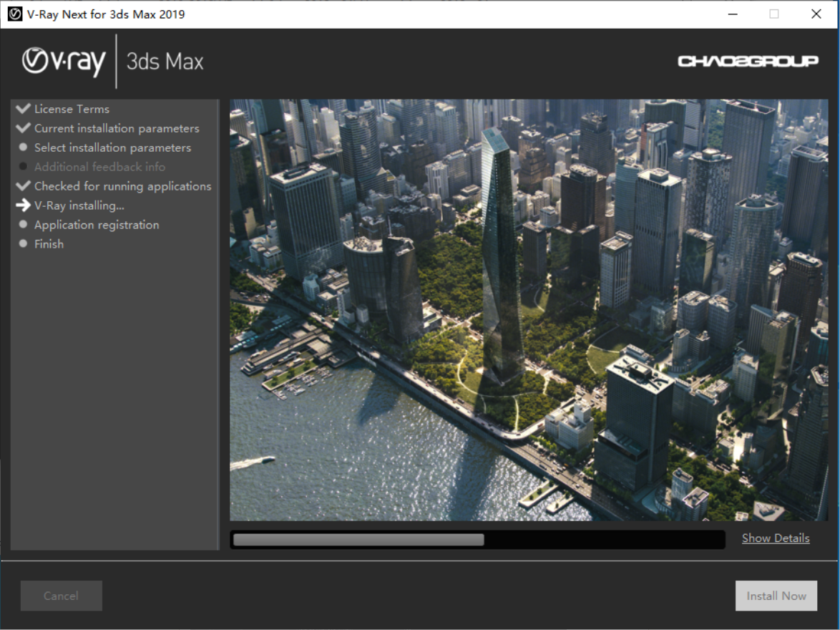Go to the Finish step label
Viewport: 840px width, 630px height.
pos(49,244)
